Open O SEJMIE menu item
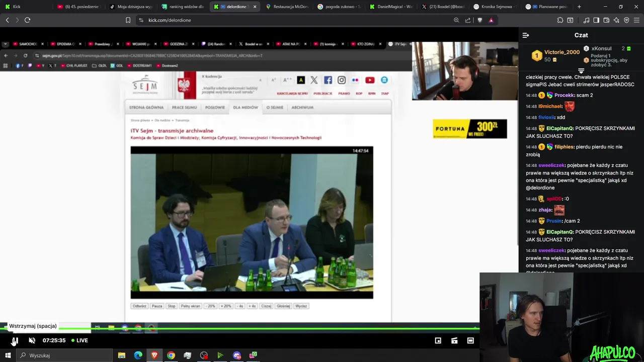 275,108
